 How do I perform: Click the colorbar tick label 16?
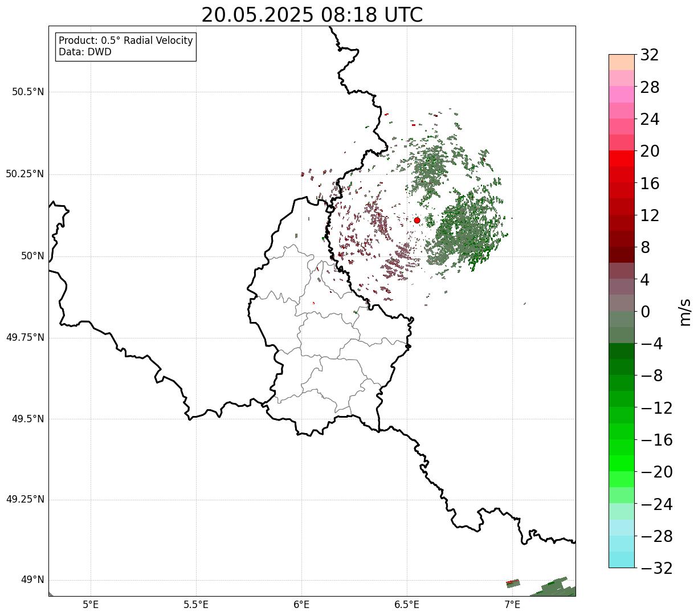point(650,183)
